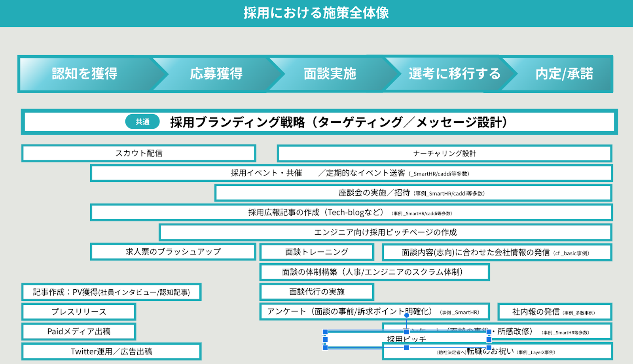Click the 採用ブランディング戦略 heading text
This screenshot has height=364, width=633.
[x=339, y=122]
